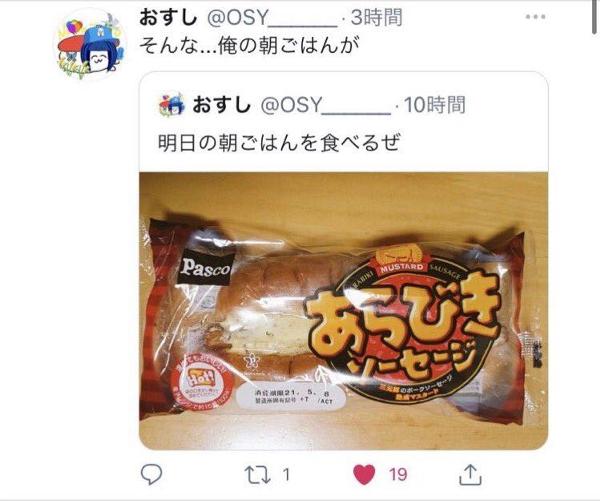Viewport: 600px width, 501px height.
Task: Open the reply speech bubble icon
Action: 151,474
